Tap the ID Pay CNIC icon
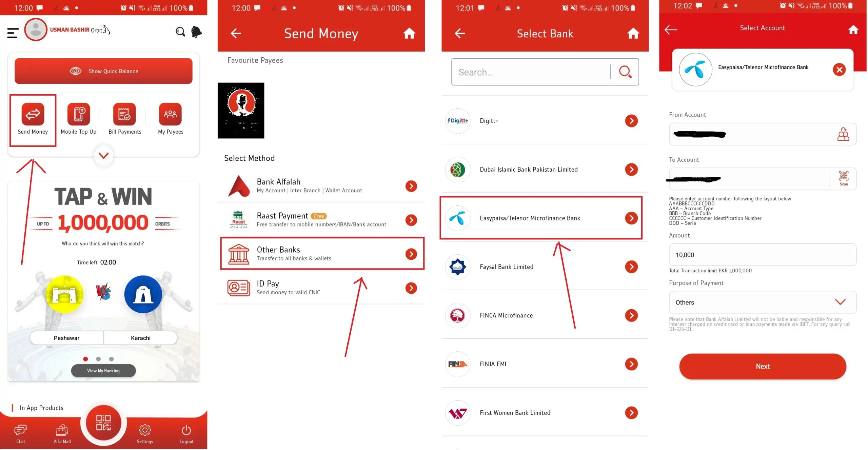The height and width of the screenshot is (450, 868). click(x=237, y=287)
